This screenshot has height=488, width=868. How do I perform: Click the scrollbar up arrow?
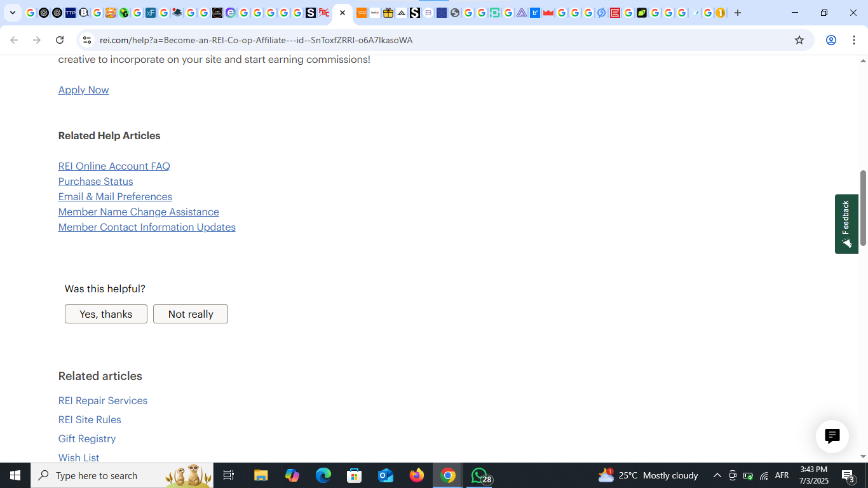[863, 61]
